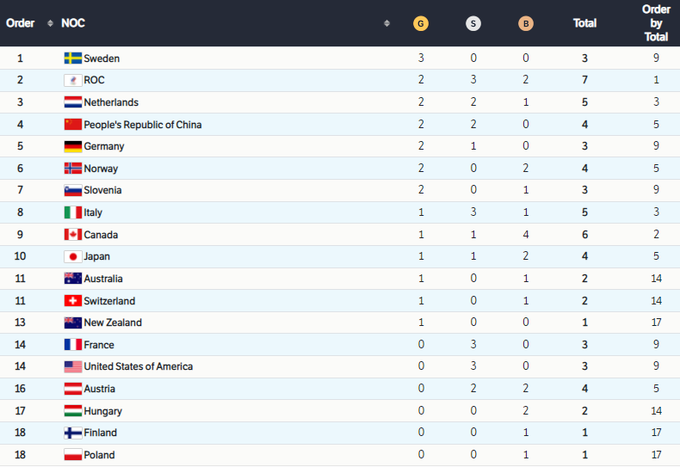Click the gold medal column icon
The image size is (680, 467).
421,22
